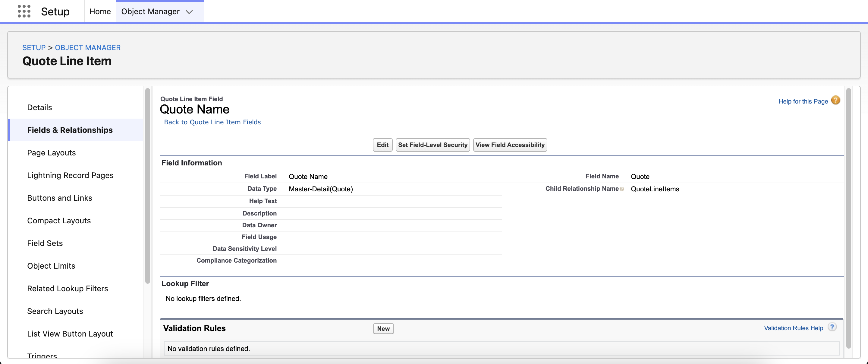Click the SETUP breadcrumb link
The height and width of the screenshot is (364, 868).
coord(34,48)
